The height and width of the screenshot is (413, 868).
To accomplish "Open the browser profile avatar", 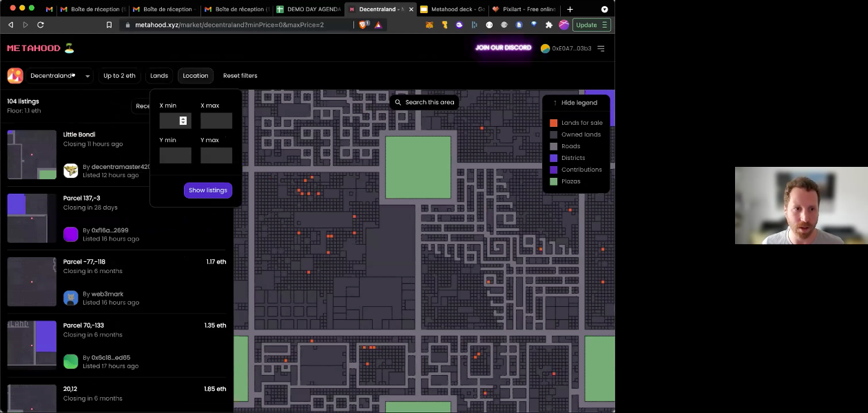I will pyautogui.click(x=564, y=25).
